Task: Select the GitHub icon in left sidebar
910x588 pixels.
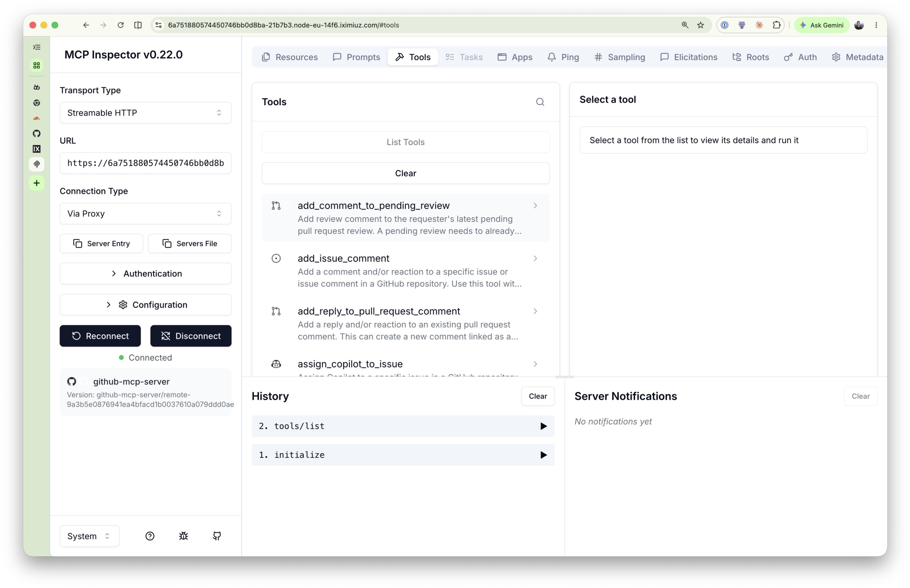Action: [37, 133]
